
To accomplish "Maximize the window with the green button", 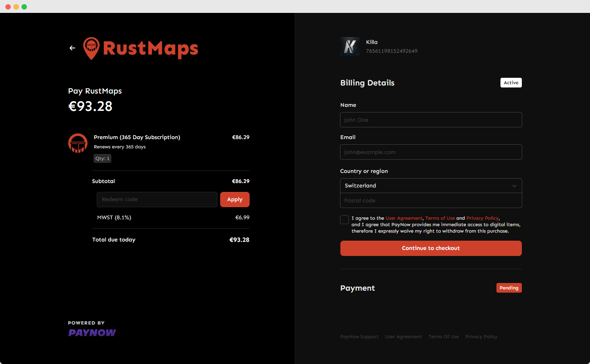I will click(24, 7).
